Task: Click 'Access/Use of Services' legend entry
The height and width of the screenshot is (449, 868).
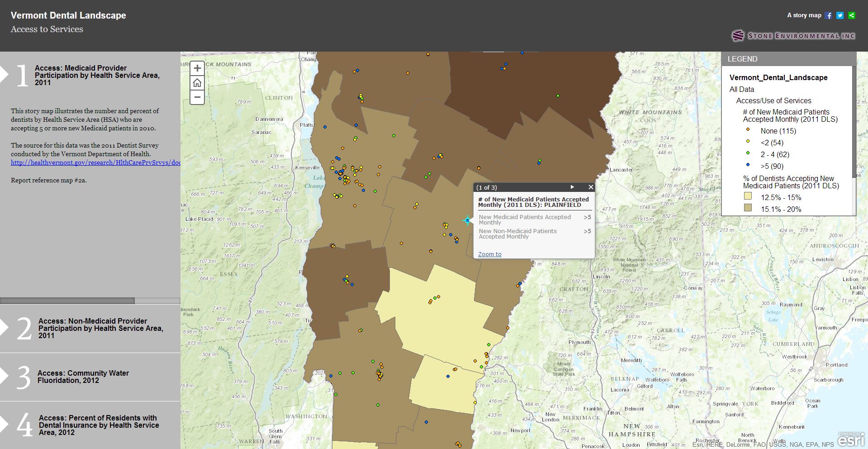Action: pos(774,101)
